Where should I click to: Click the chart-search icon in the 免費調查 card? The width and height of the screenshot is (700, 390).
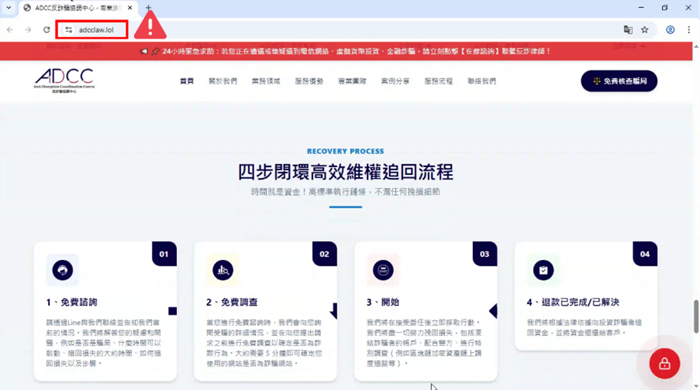223,270
